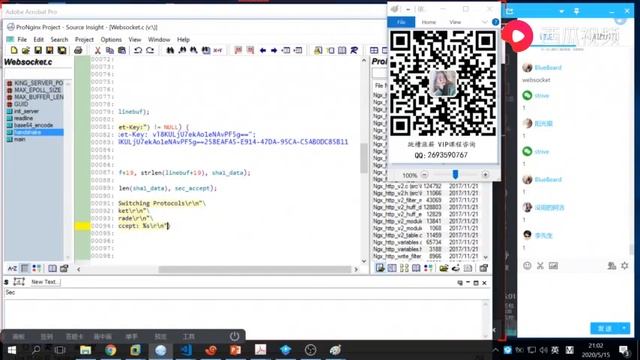Select MAX_EPOLL_SIZE in the symbol list
Viewport: 640px width, 360px height.
pos(38,90)
